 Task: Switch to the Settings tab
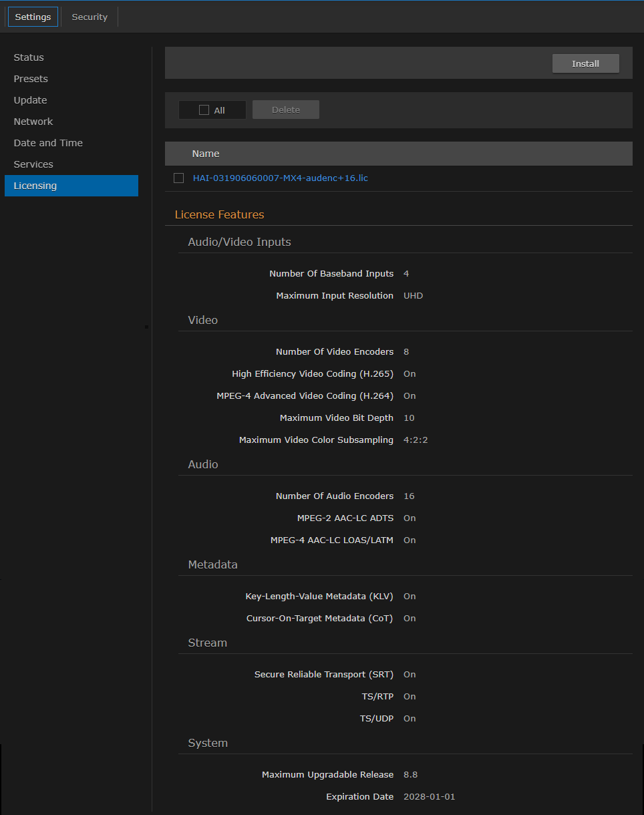coord(32,17)
